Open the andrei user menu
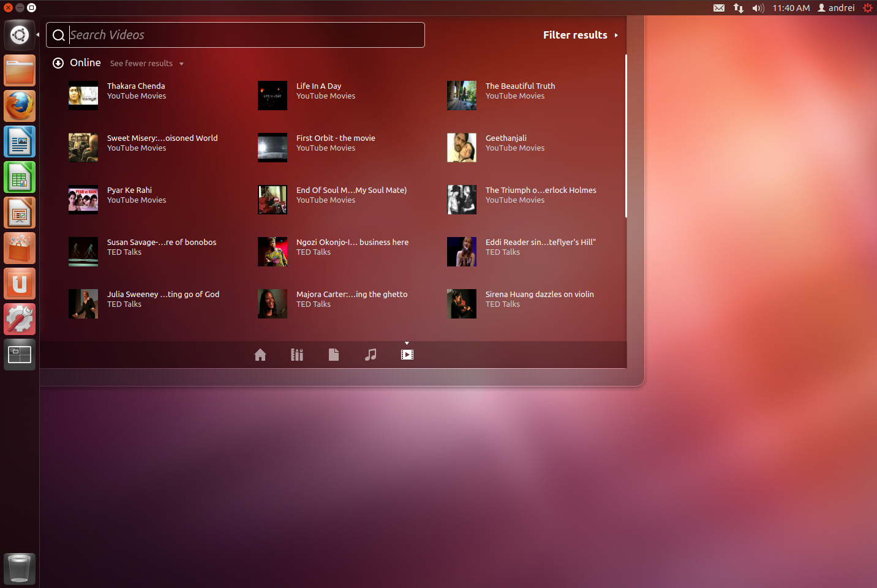 click(836, 8)
